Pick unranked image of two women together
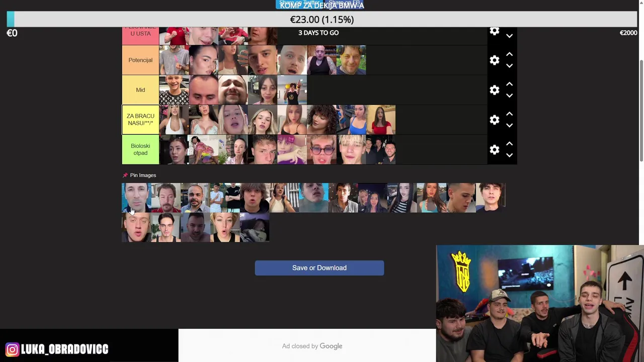Image resolution: width=644 pixels, height=362 pixels. tap(372, 198)
